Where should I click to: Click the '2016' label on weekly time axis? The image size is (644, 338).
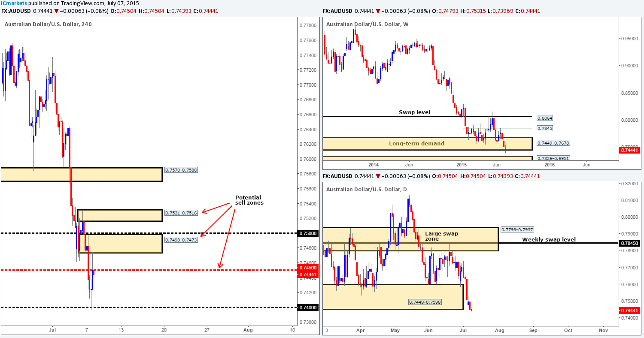coord(549,165)
